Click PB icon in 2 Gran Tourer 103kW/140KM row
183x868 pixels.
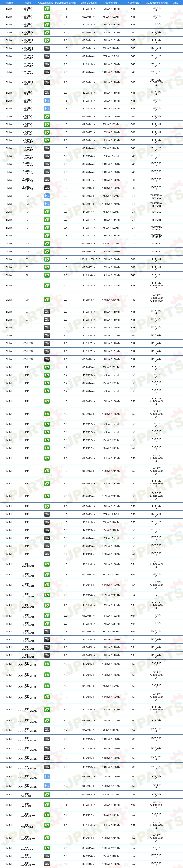(x=47, y=132)
